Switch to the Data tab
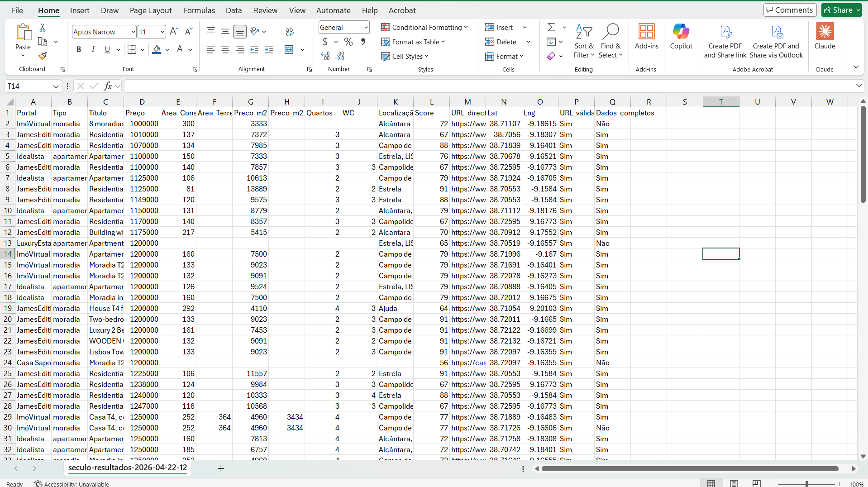The image size is (868, 487). click(234, 10)
